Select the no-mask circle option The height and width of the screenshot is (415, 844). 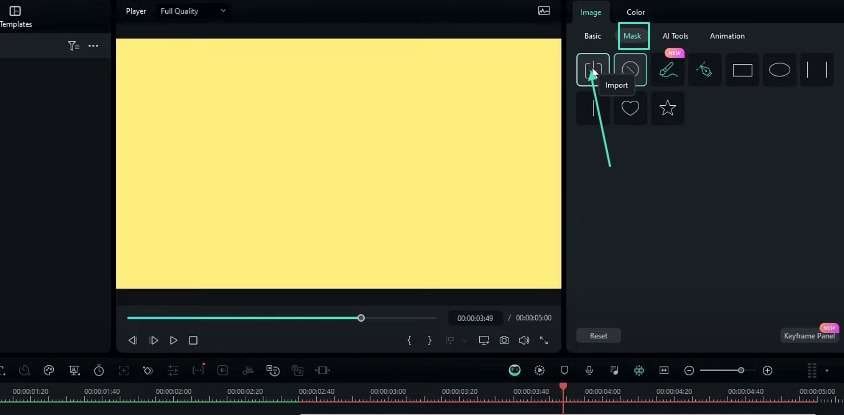630,69
